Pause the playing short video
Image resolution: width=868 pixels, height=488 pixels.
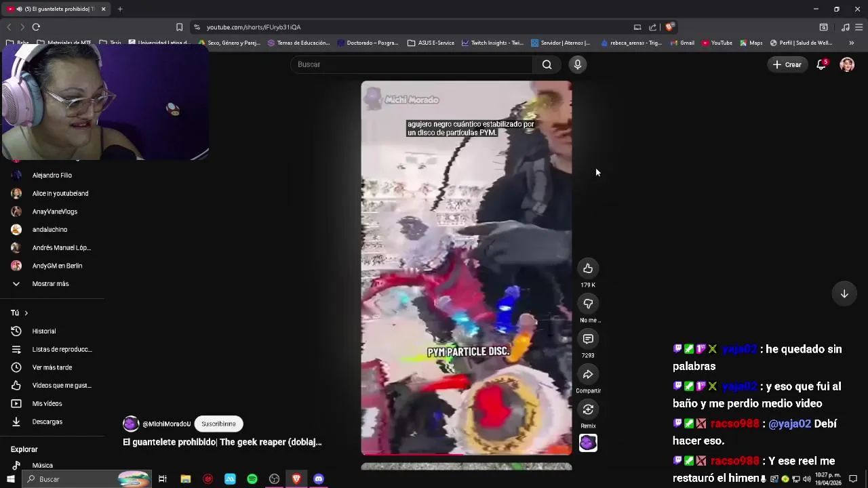click(467, 268)
